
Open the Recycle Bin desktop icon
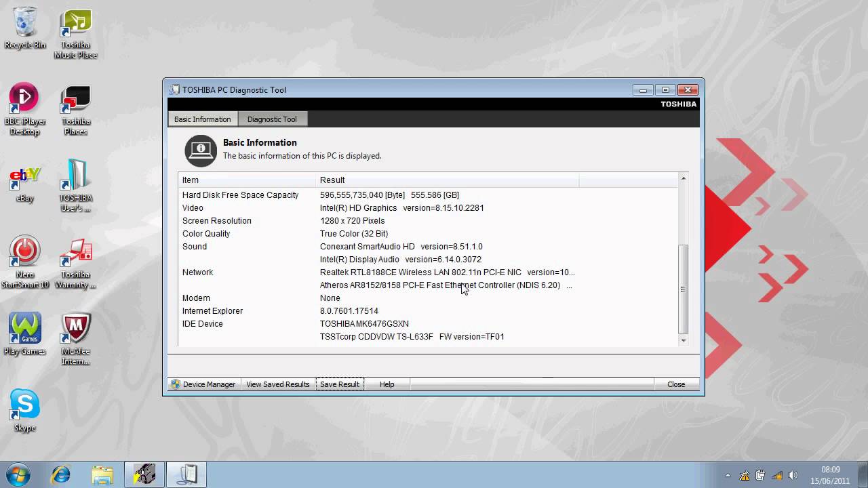[x=25, y=29]
